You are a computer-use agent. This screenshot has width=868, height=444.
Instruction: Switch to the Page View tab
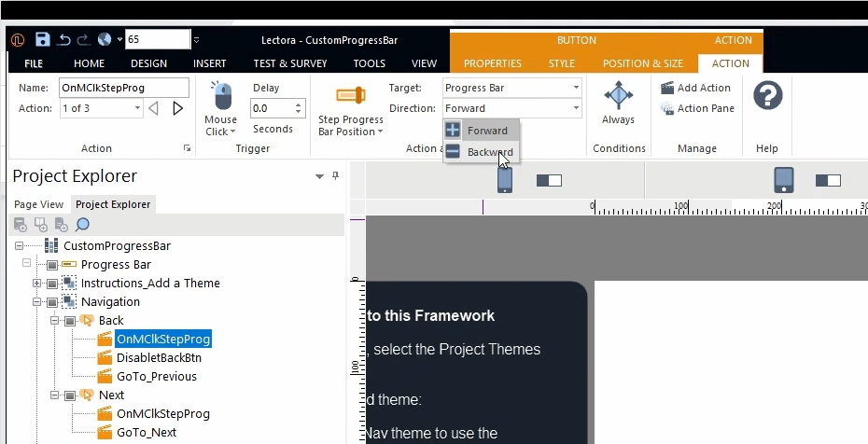pyautogui.click(x=39, y=204)
